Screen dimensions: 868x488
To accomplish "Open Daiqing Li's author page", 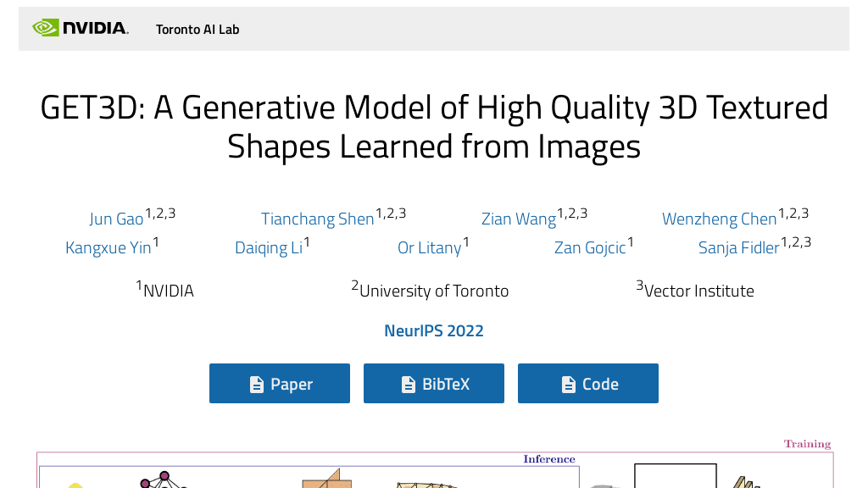I will click(x=268, y=247).
